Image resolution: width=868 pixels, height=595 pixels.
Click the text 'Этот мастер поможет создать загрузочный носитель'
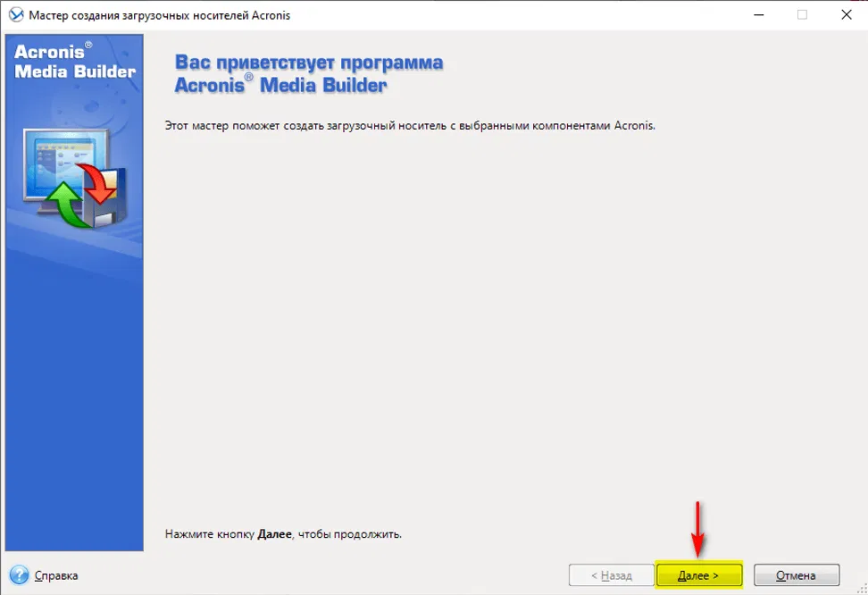(305, 126)
